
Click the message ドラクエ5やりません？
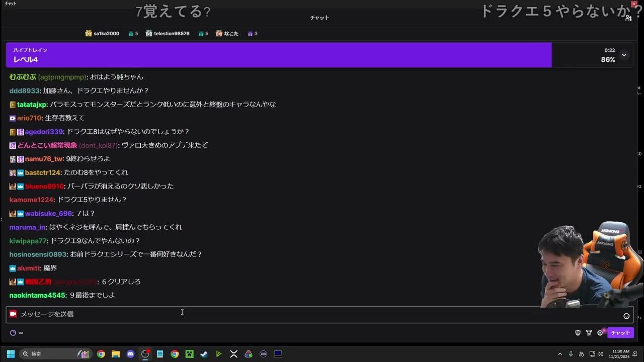pos(92,200)
